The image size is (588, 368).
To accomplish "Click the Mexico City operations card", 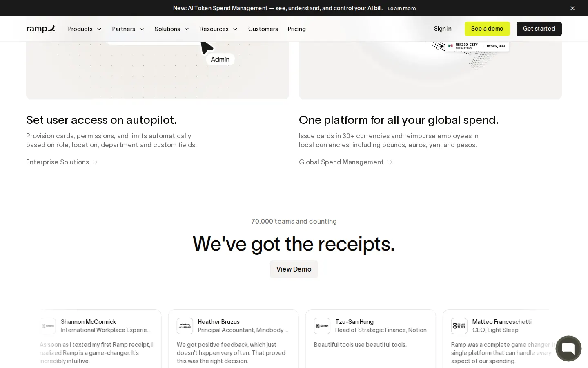I will point(477,46).
